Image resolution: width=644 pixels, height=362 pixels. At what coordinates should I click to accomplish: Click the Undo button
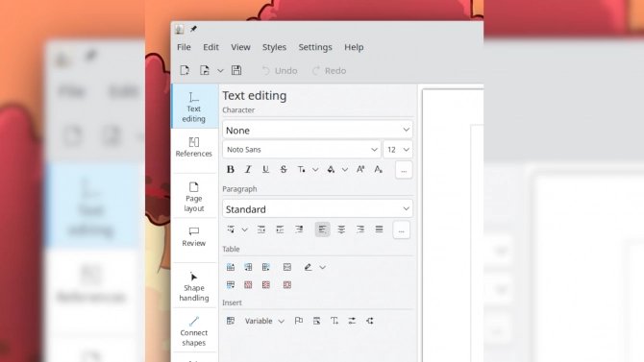(280, 71)
